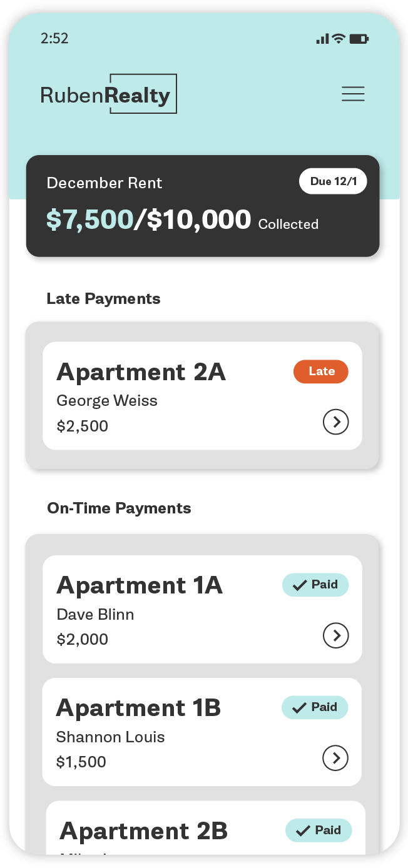Viewport: 408px width, 868px height.
Task: Open the December Rent summary card
Action: (x=203, y=206)
